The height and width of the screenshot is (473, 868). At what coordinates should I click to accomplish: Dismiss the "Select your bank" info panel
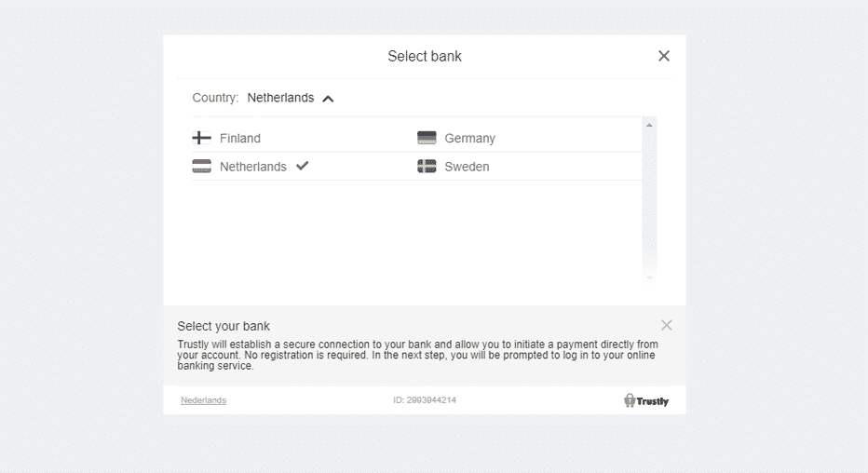tap(667, 325)
